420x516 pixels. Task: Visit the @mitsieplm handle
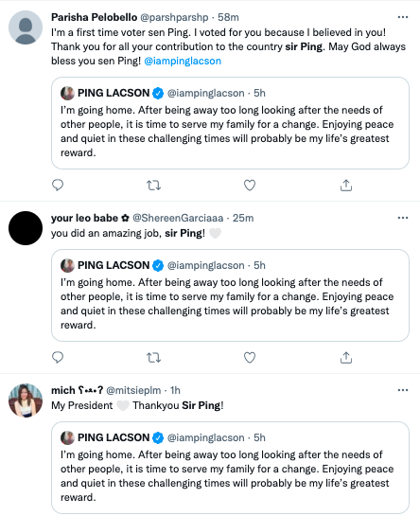[x=133, y=390]
